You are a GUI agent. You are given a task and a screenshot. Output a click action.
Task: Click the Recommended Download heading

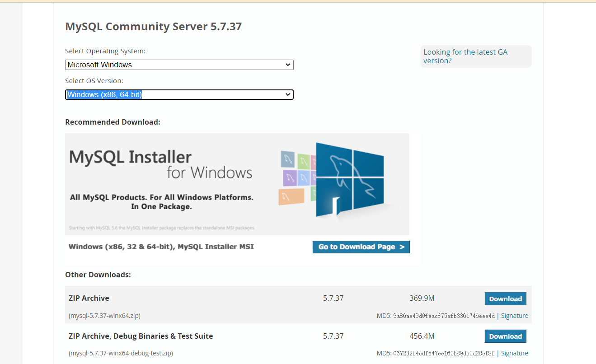pos(113,122)
